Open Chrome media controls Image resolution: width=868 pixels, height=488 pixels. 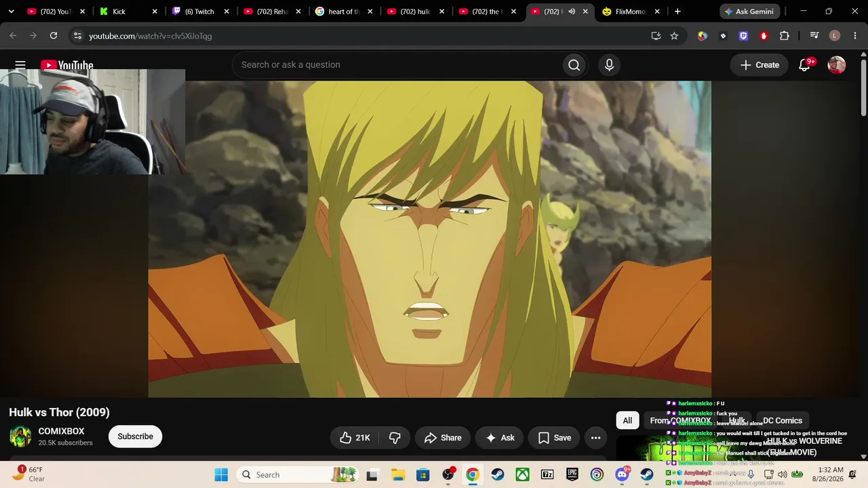814,36
